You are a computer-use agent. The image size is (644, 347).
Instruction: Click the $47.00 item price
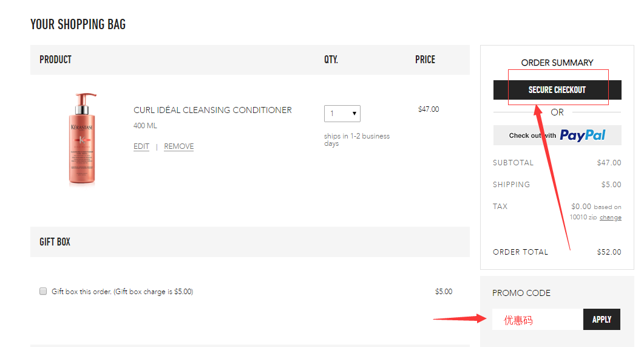click(x=429, y=109)
